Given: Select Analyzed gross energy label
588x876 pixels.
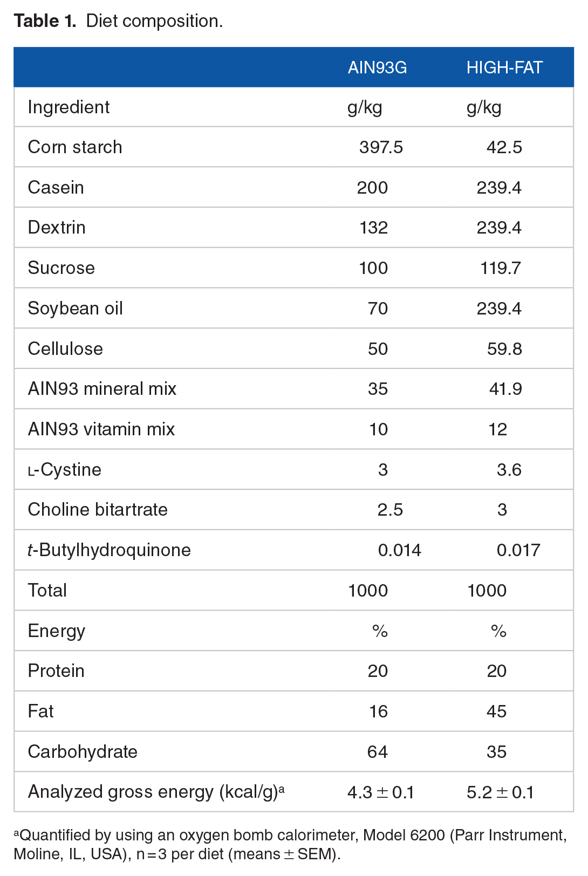Looking at the screenshot, I should [x=156, y=792].
